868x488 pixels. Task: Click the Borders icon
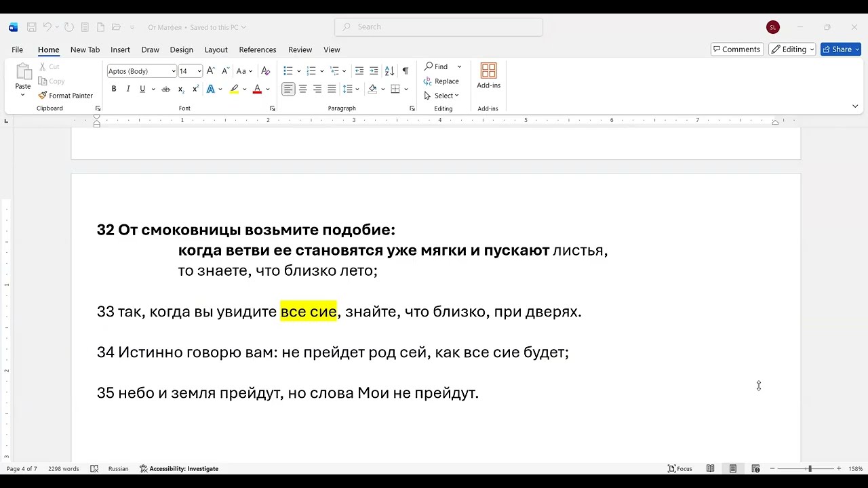click(x=395, y=89)
